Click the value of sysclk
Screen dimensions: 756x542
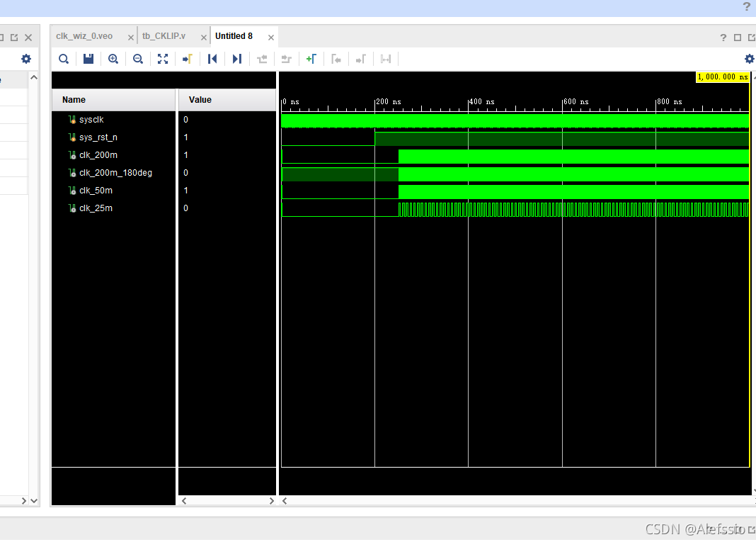[x=186, y=120]
